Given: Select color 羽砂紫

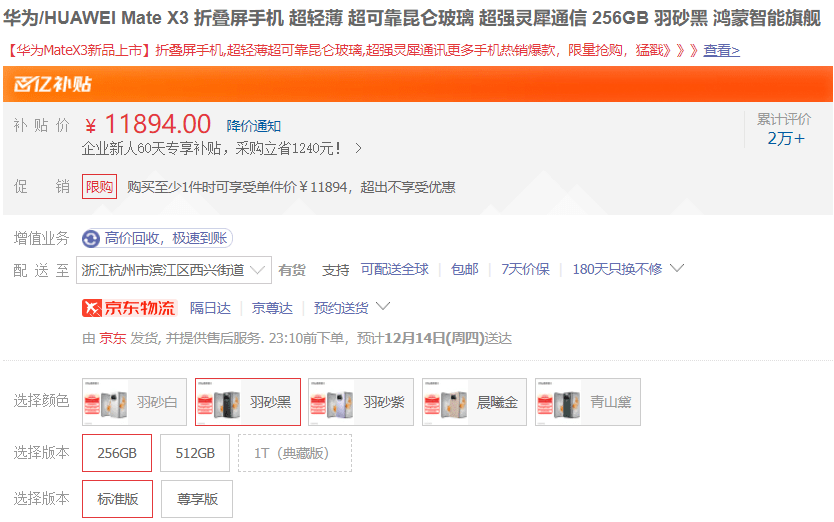Looking at the screenshot, I should pyautogui.click(x=361, y=402).
